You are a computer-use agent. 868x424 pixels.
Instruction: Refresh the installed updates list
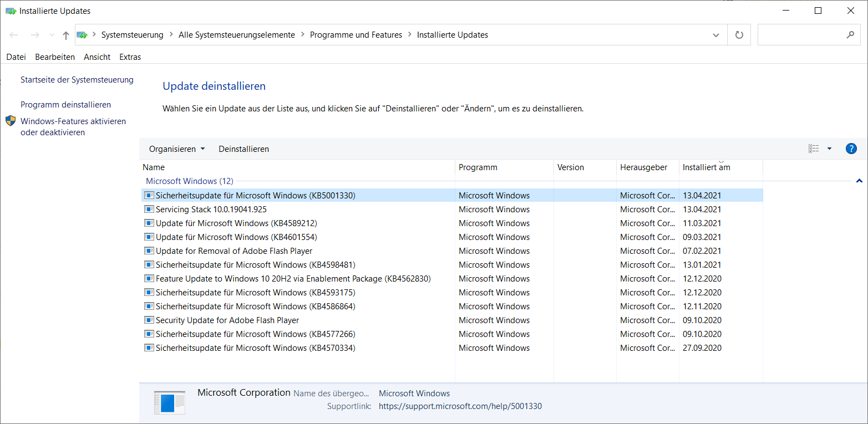pyautogui.click(x=739, y=35)
